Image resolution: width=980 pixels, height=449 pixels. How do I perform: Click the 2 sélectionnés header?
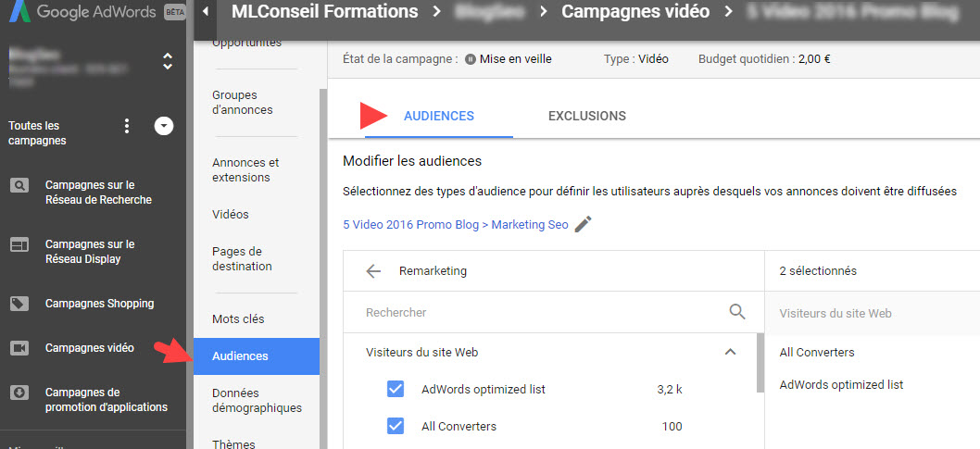pyautogui.click(x=818, y=271)
